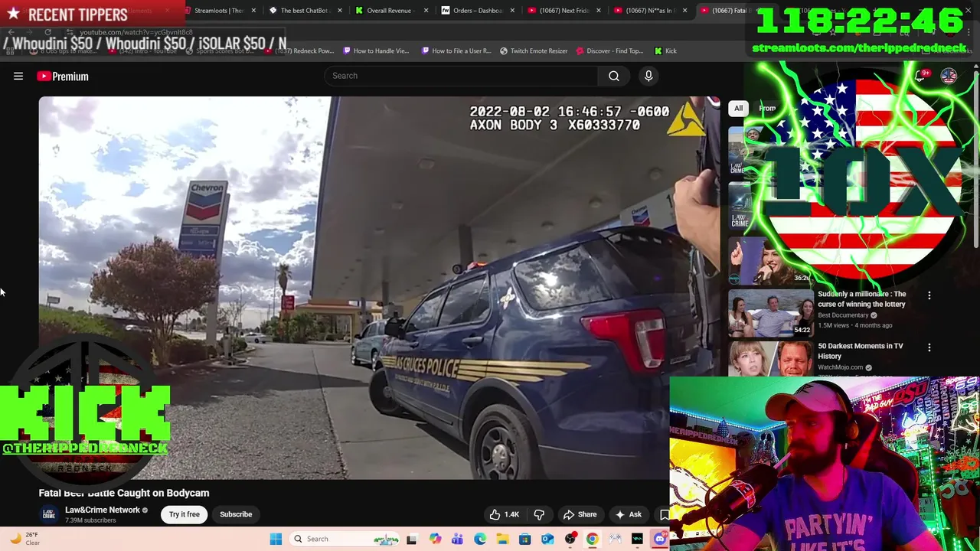Viewport: 980px width, 551px height.
Task: Switch to the (10667) Ni**as In tab
Action: (649, 11)
